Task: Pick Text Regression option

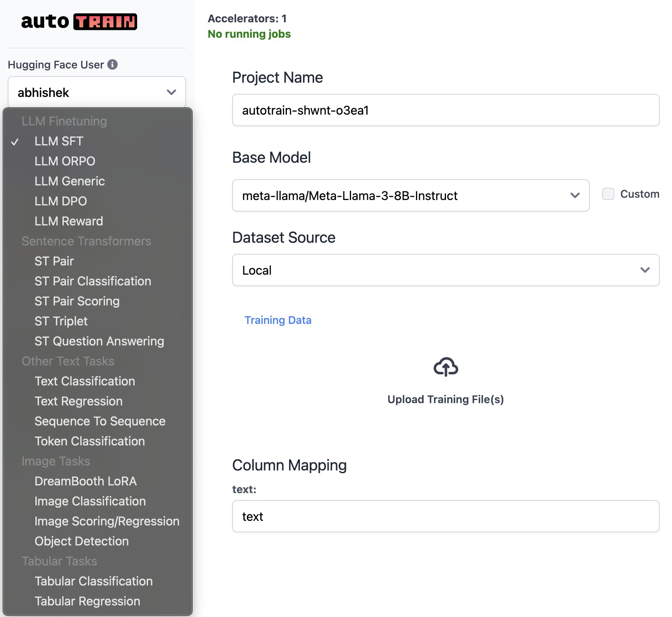Action: (x=98, y=401)
